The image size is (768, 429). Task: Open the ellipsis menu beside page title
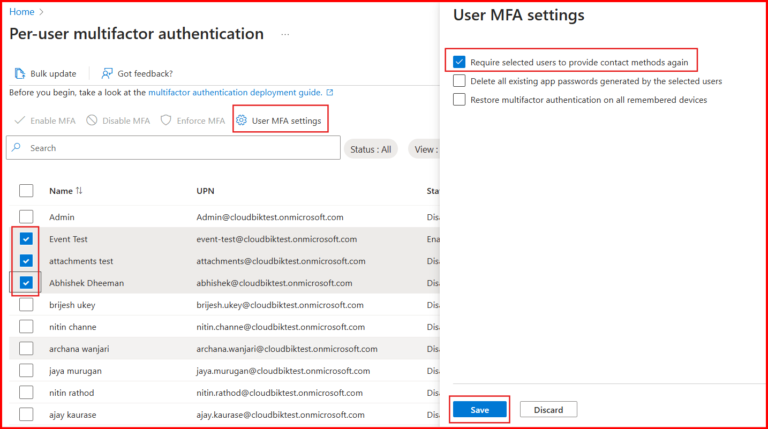click(x=285, y=34)
